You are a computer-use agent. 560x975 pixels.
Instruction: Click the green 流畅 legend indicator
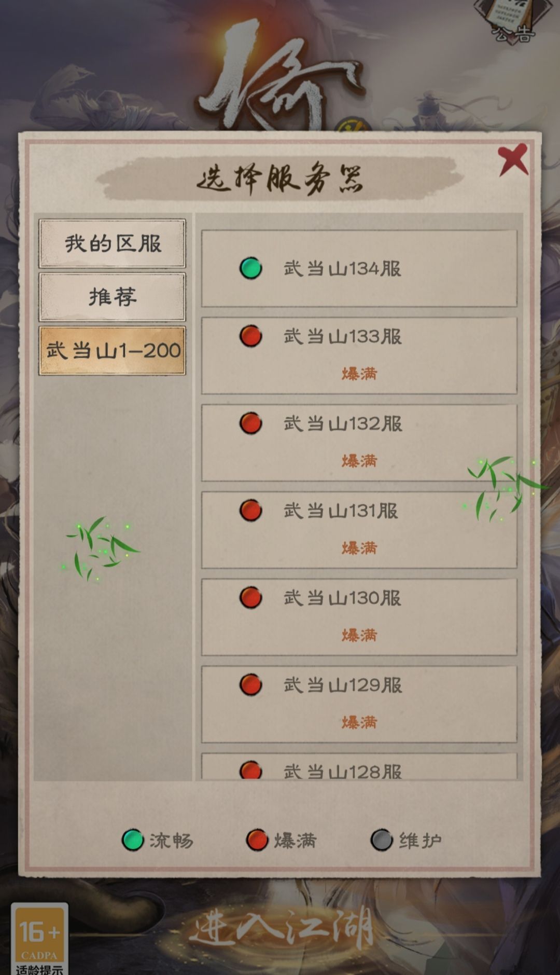(133, 840)
